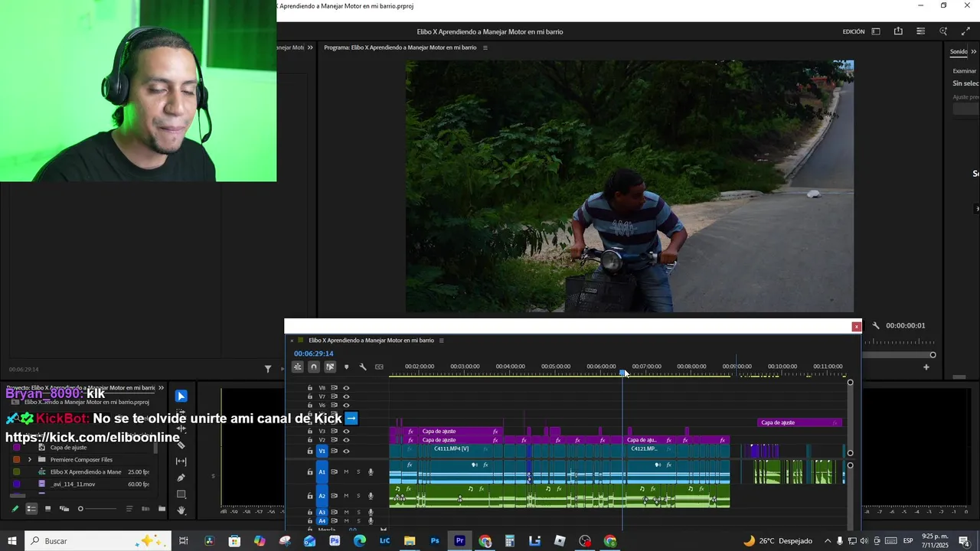Open the Quick Export share icon
The height and width of the screenshot is (551, 980).
(x=898, y=31)
